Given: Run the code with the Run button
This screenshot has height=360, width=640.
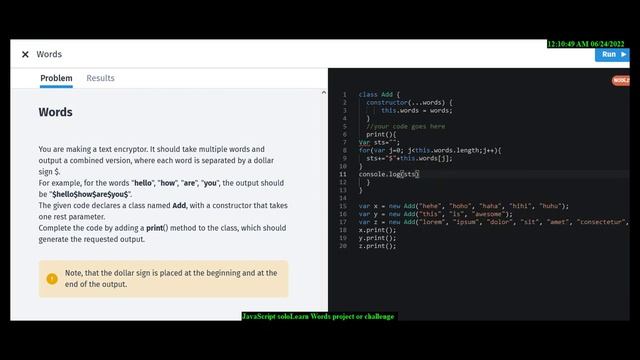Looking at the screenshot, I should click(x=612, y=54).
